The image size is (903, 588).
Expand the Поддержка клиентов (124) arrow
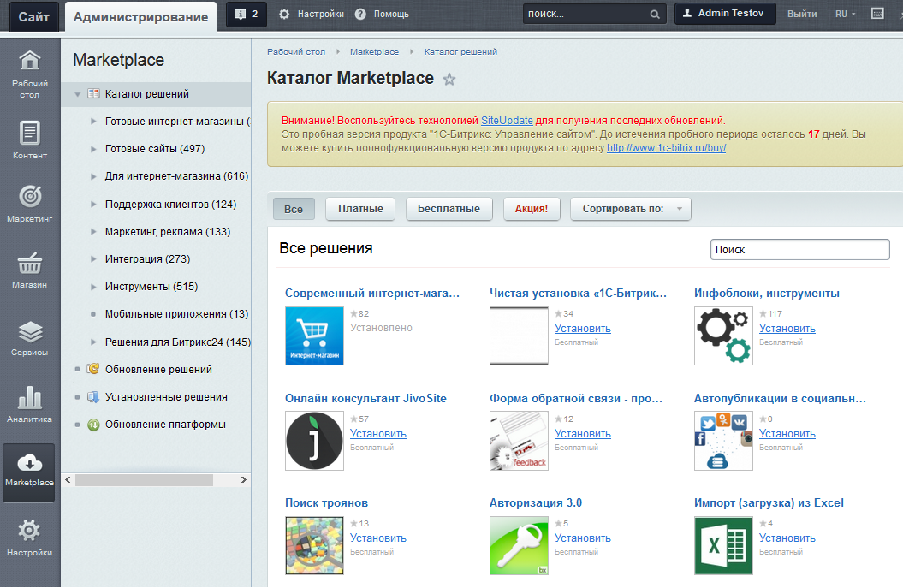93,205
